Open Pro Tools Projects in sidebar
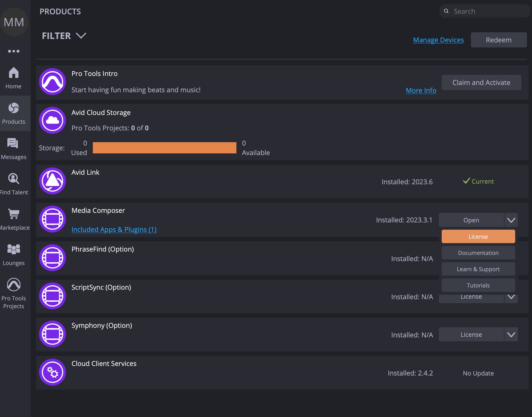Screen dimensions: 532x417 (x=13, y=294)
